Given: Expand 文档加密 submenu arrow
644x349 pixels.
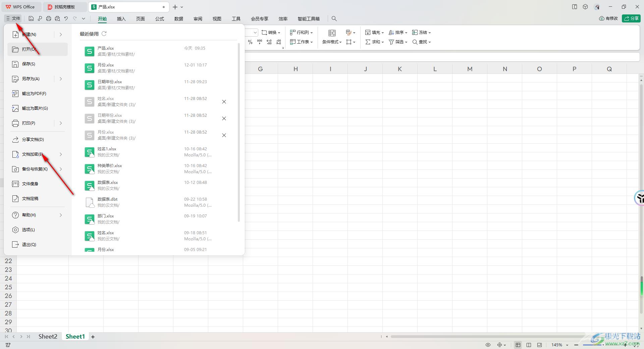Looking at the screenshot, I should pyautogui.click(x=61, y=154).
